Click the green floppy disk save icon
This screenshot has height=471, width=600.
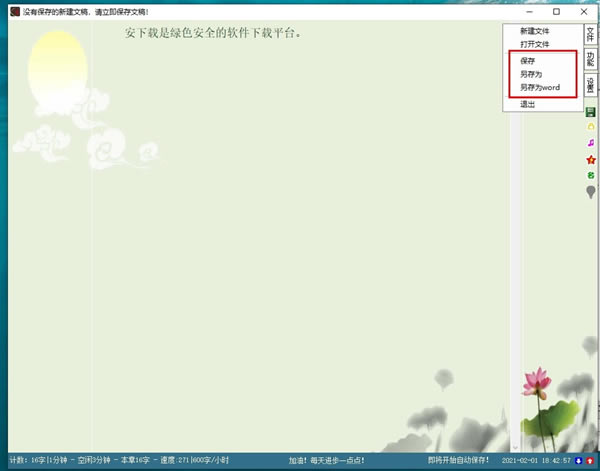(x=590, y=112)
